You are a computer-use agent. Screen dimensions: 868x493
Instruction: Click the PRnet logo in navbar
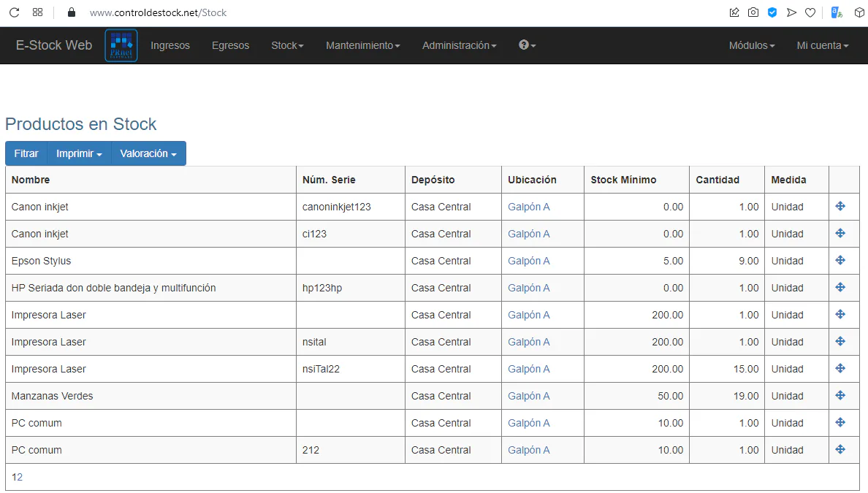121,45
